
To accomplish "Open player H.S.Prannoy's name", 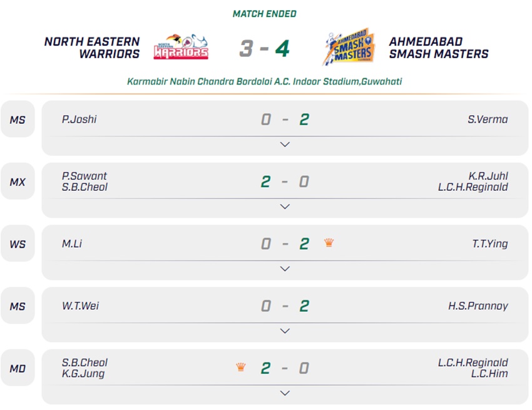I will [x=478, y=306].
